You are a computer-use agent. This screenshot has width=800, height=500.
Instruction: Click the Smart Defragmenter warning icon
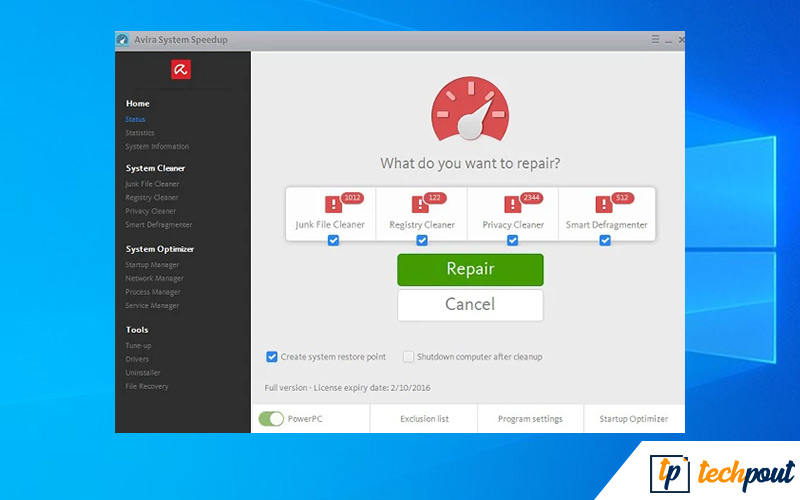tap(604, 205)
